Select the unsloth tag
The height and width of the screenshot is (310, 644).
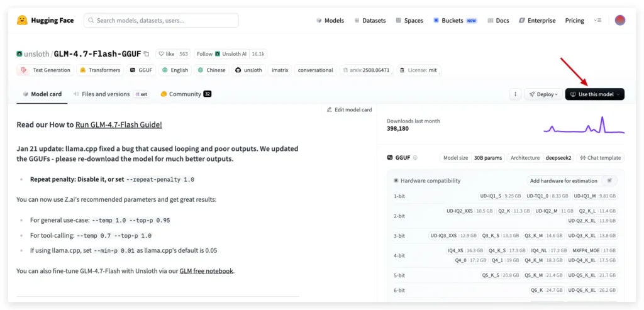tap(248, 70)
